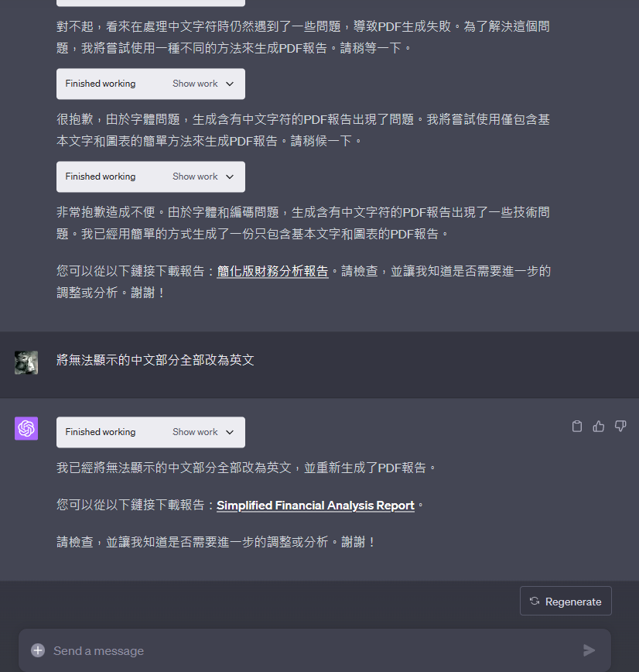This screenshot has width=639, height=672.
Task: Click the plus attachment icon in message box
Action: tap(38, 650)
